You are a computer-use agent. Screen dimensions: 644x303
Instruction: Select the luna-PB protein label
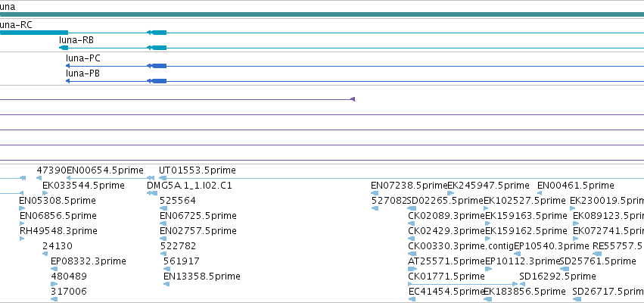(83, 73)
